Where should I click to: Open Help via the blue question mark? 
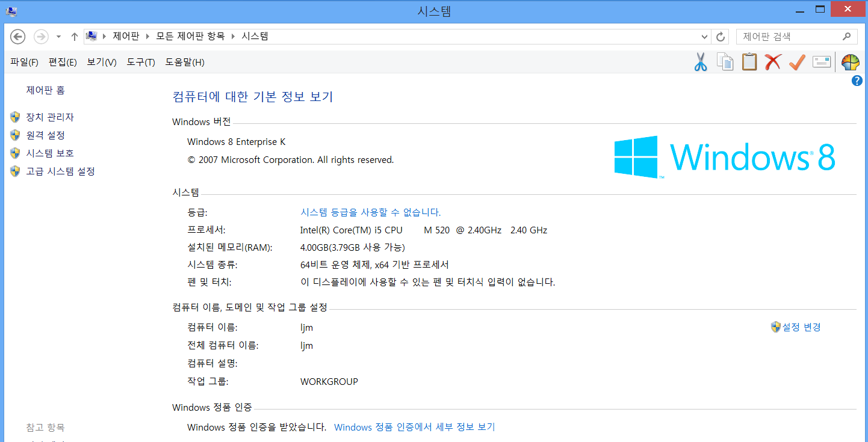pyautogui.click(x=857, y=81)
